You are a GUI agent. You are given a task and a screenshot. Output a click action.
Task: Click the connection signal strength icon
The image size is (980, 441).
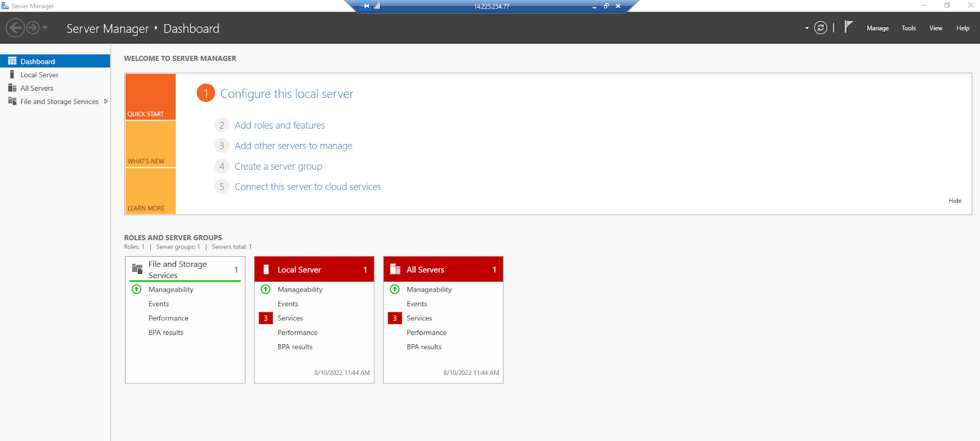point(377,6)
